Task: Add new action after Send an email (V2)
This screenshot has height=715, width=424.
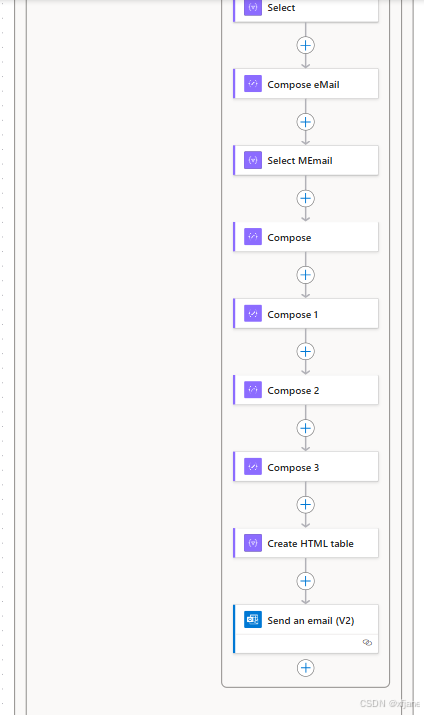Action: (305, 668)
